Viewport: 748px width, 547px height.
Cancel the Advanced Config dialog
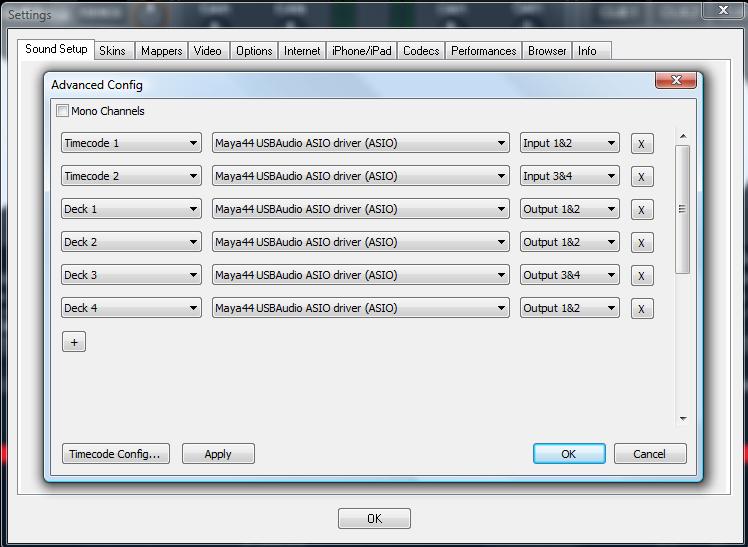coord(650,454)
